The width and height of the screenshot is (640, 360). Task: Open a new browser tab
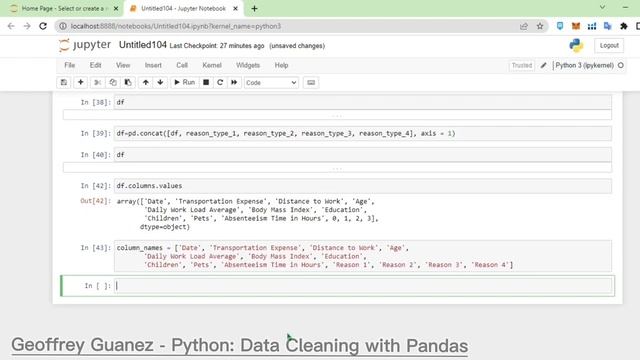click(x=254, y=8)
